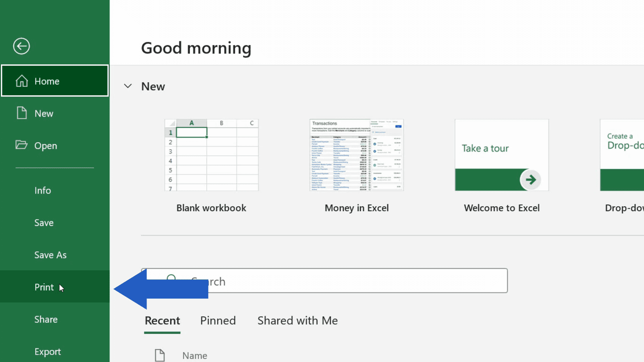The image size is (644, 362).
Task: Click the New document sidebar icon
Action: click(22, 113)
